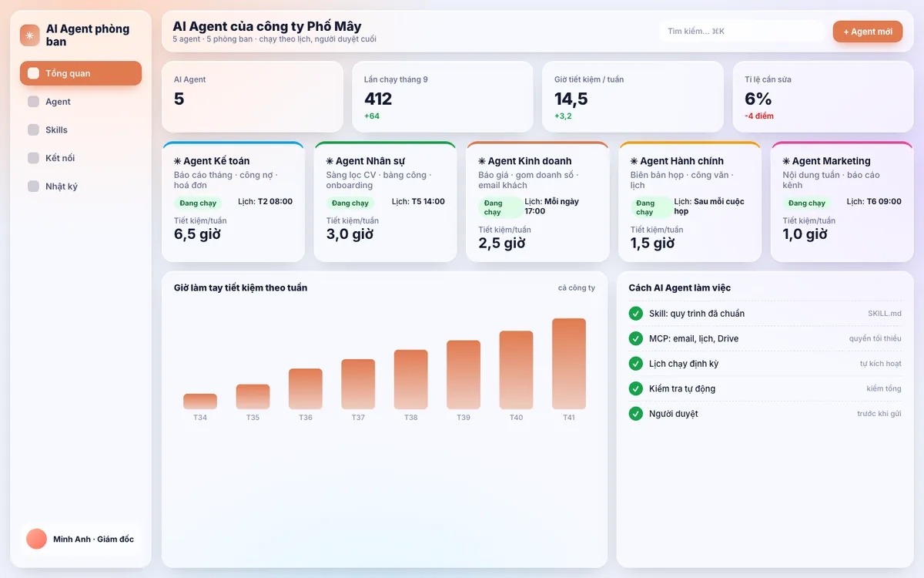Open the Lần chạy tháng 9 card
924x578 pixels.
tap(443, 96)
